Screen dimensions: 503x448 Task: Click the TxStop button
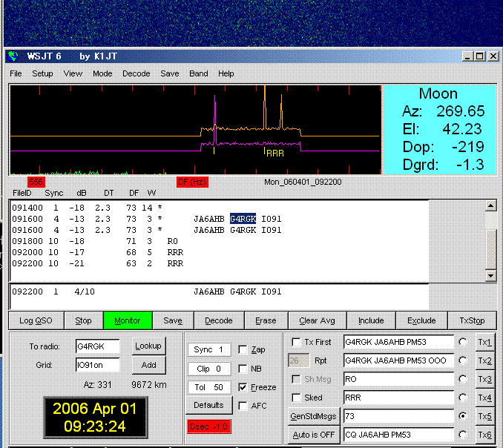coord(472,320)
